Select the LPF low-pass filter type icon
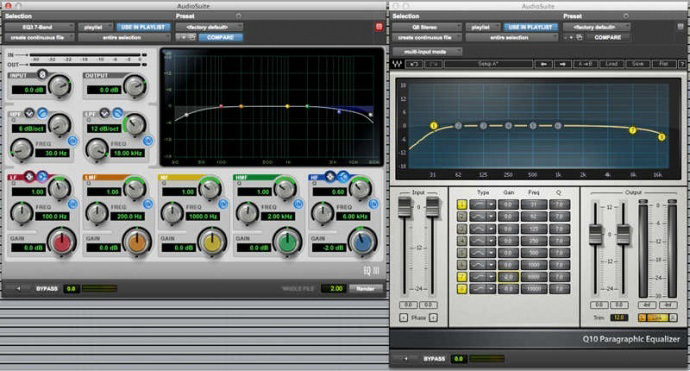This screenshot has width=690, height=371. point(117,114)
